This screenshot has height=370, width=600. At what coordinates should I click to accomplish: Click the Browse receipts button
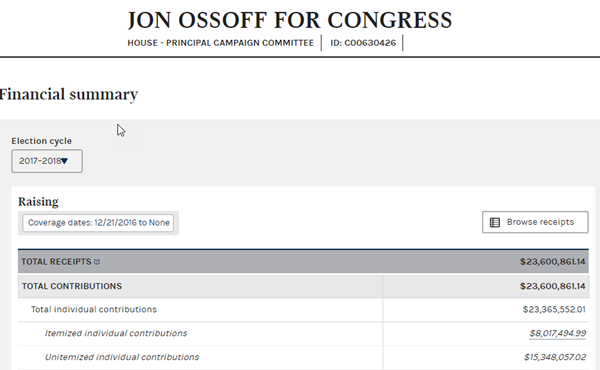535,222
